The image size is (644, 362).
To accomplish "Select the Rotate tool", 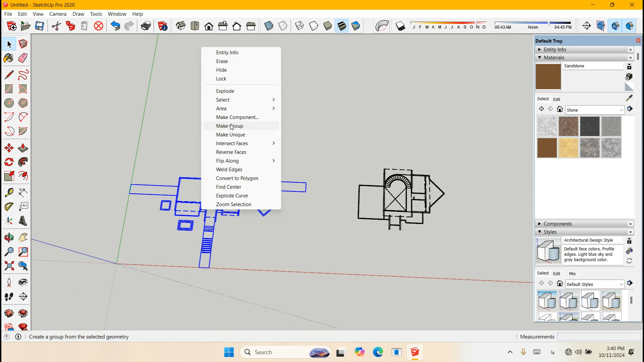I will coord(9,162).
